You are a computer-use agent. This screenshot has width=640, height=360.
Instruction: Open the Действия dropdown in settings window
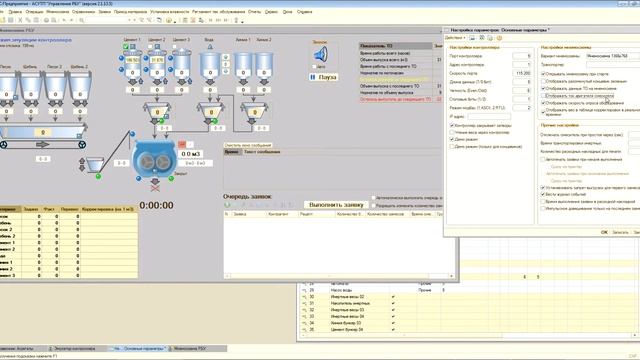pyautogui.click(x=455, y=38)
